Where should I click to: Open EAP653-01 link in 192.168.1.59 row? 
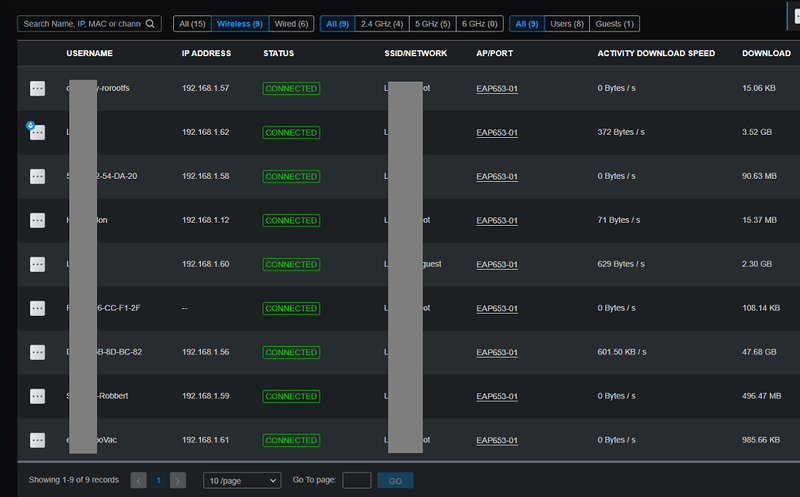497,396
